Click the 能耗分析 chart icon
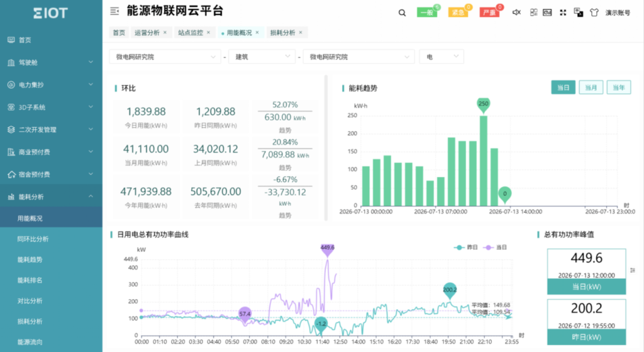Viewport: 644px width, 352px height. point(11,197)
